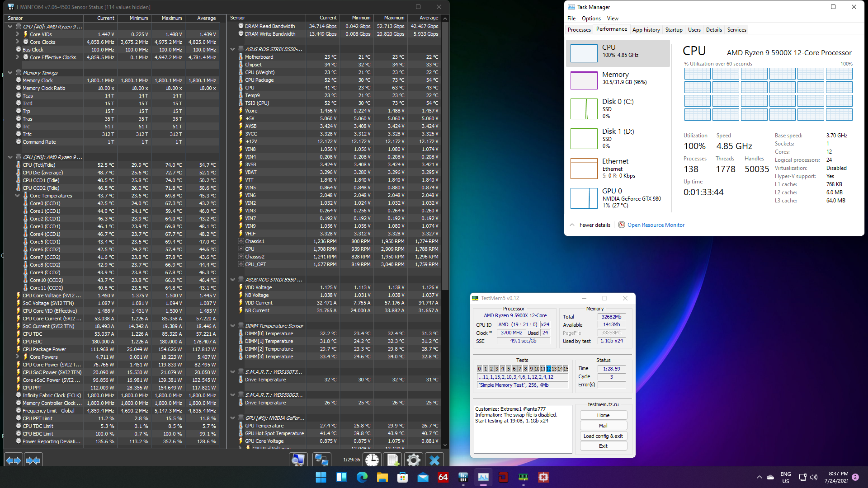Viewport: 868px width, 488px height.
Task: Select CPU performance item in sidebar
Action: click(x=618, y=53)
